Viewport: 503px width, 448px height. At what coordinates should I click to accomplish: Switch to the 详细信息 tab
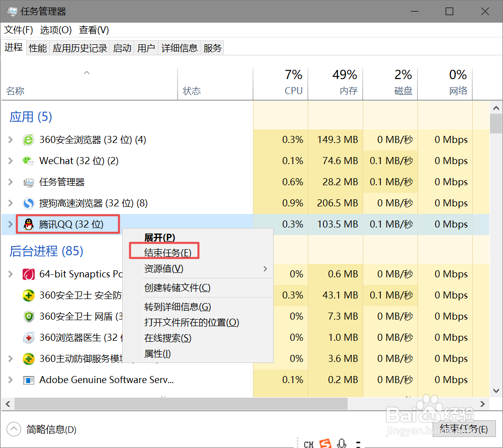[180, 48]
